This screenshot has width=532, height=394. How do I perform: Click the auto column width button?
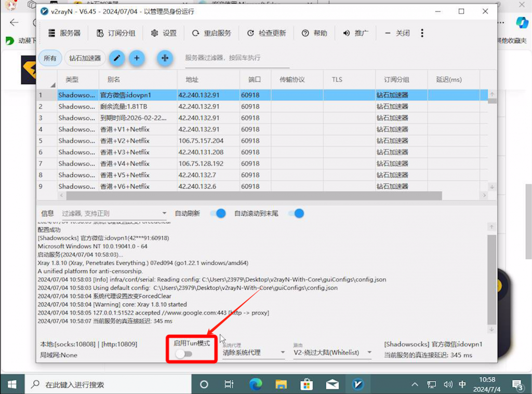pyautogui.click(x=165, y=58)
